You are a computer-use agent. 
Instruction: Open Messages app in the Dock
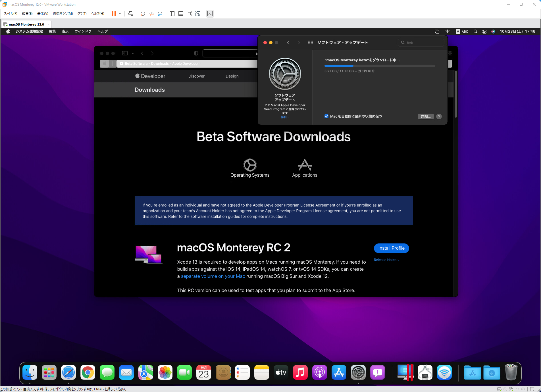point(107,372)
